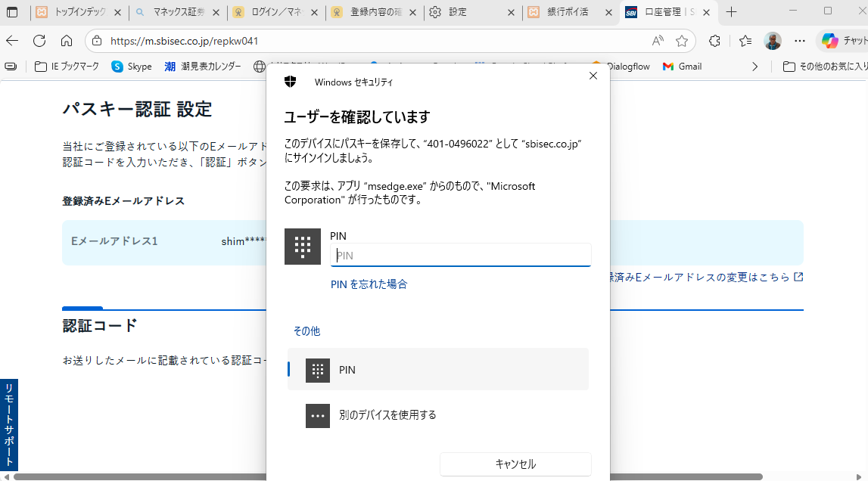
Task: Click the PIN を忘れた場合 link
Action: tap(369, 284)
